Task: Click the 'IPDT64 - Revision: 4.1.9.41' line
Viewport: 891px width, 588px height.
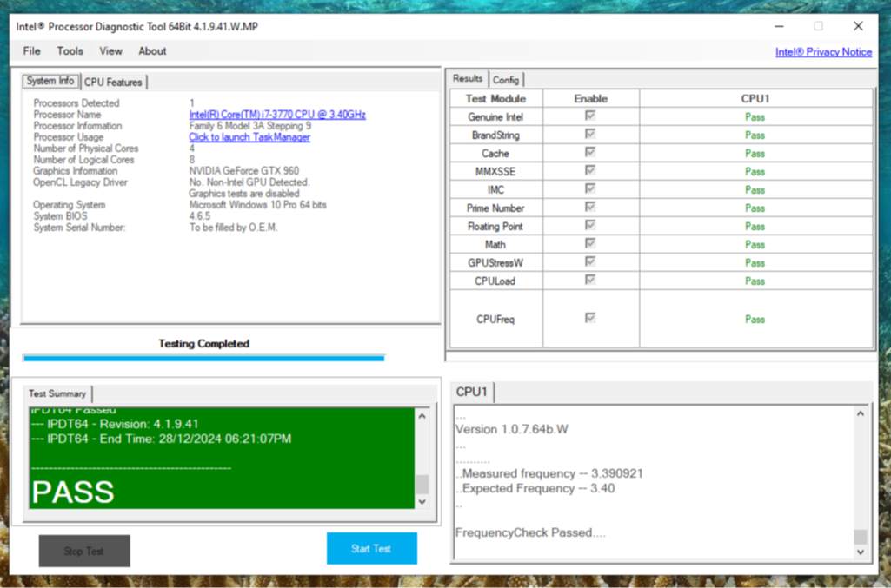Action: (115, 424)
